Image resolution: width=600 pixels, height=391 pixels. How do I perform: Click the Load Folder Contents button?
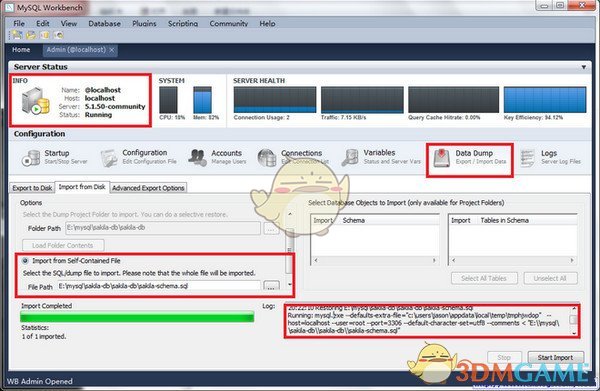pyautogui.click(x=63, y=245)
